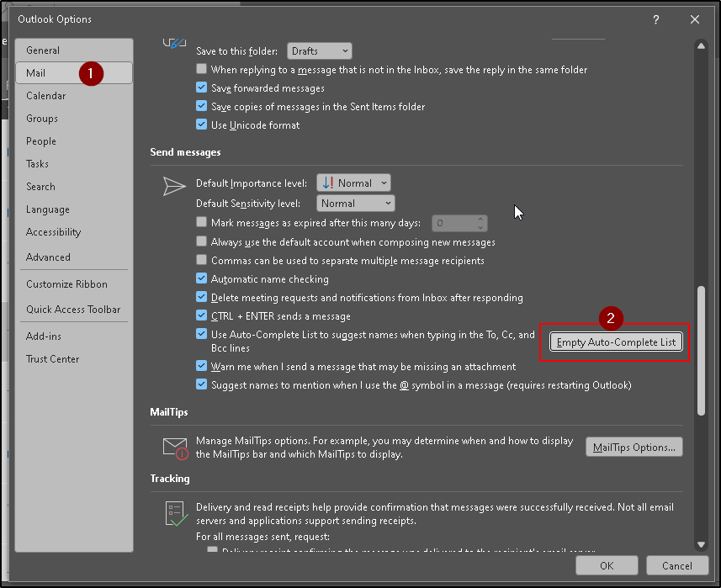Click the vertical scrollbar thumb
The image size is (721, 588).
point(701,351)
